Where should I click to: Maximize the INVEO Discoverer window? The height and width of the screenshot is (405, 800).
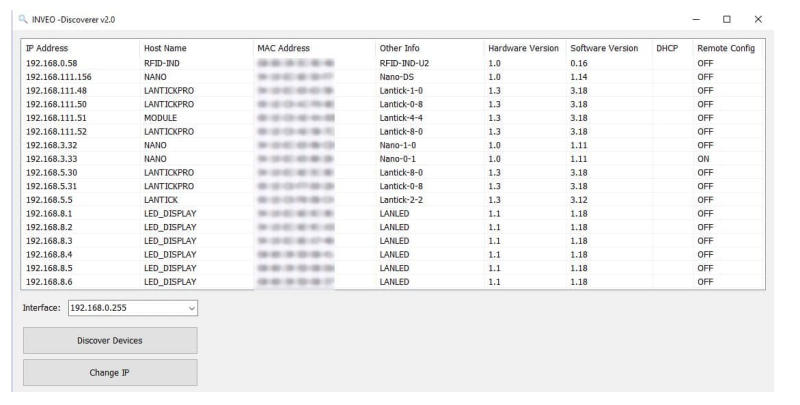point(727,19)
